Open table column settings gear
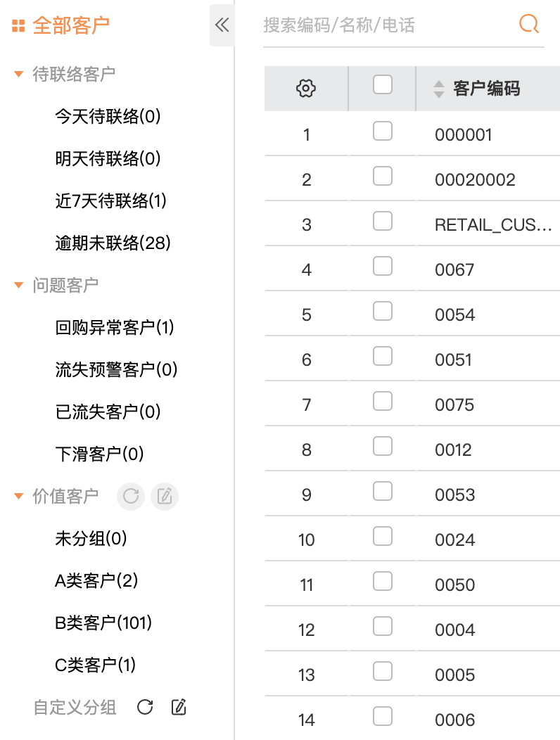Screen dimensions: 560x740 306,89
